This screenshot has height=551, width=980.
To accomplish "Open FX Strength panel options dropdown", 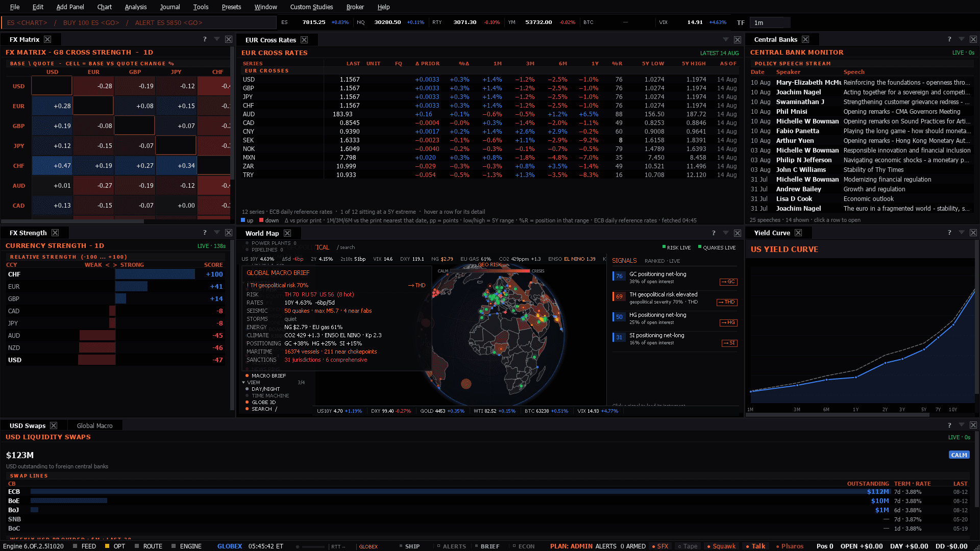I will pos(216,233).
